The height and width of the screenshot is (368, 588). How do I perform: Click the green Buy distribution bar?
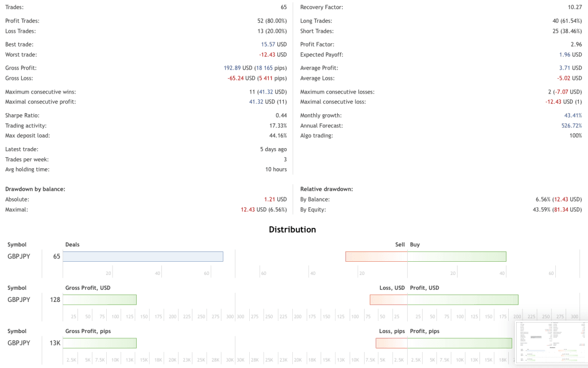(457, 257)
